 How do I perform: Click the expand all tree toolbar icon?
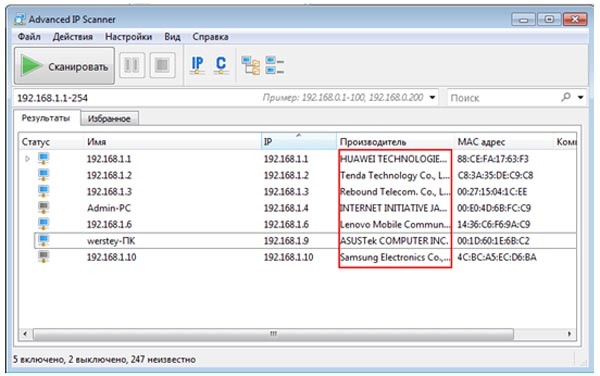tap(251, 65)
